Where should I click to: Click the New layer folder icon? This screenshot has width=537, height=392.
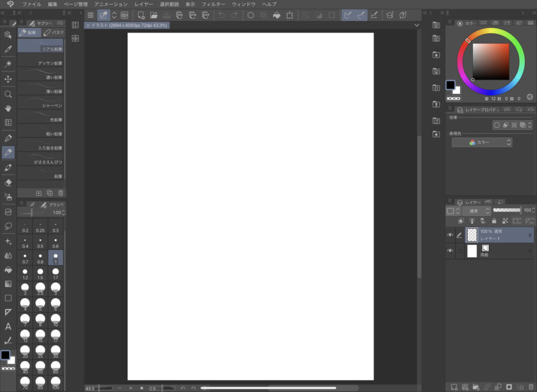point(476,387)
